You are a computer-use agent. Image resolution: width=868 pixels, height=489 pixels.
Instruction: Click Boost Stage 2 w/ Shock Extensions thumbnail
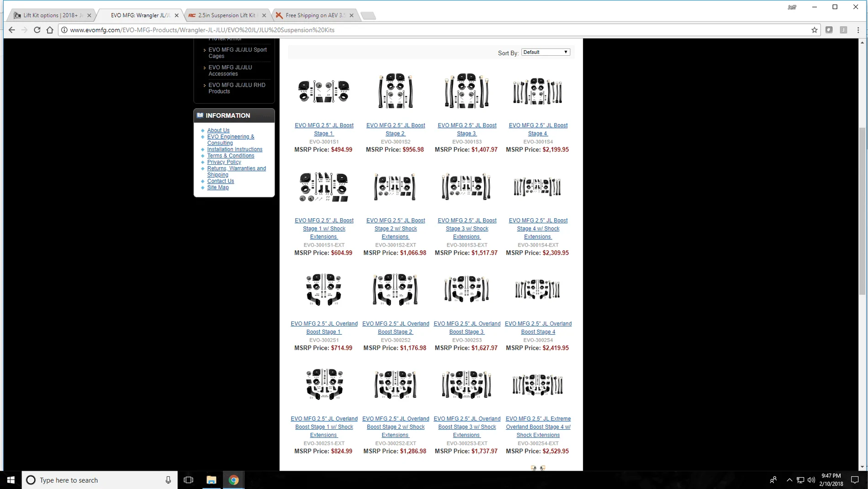tap(395, 187)
